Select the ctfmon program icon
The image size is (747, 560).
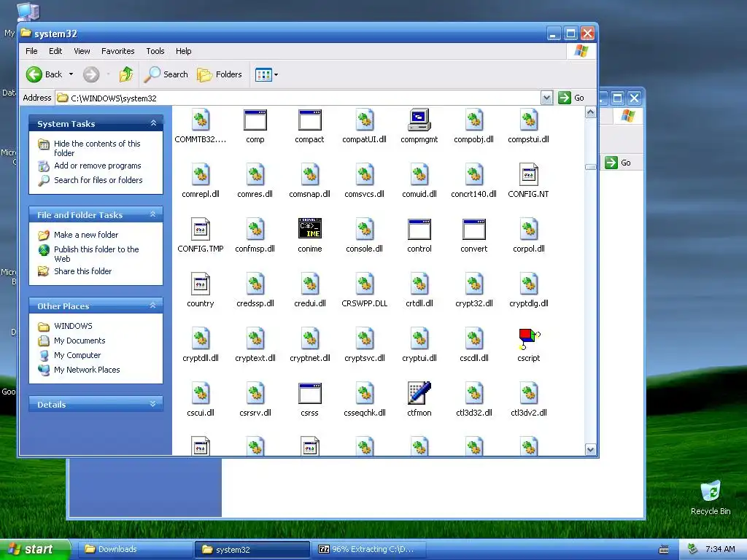(x=419, y=393)
